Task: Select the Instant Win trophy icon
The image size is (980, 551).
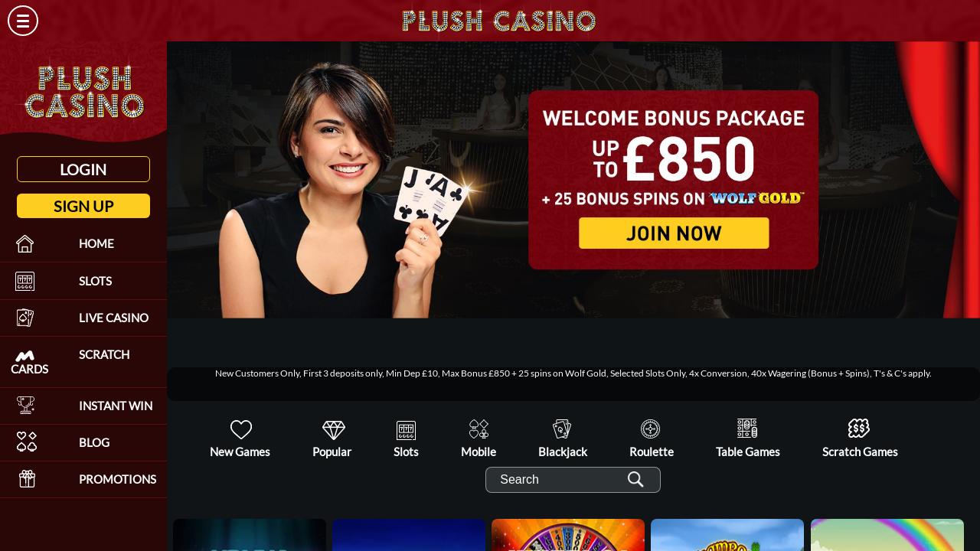Action: tap(26, 406)
